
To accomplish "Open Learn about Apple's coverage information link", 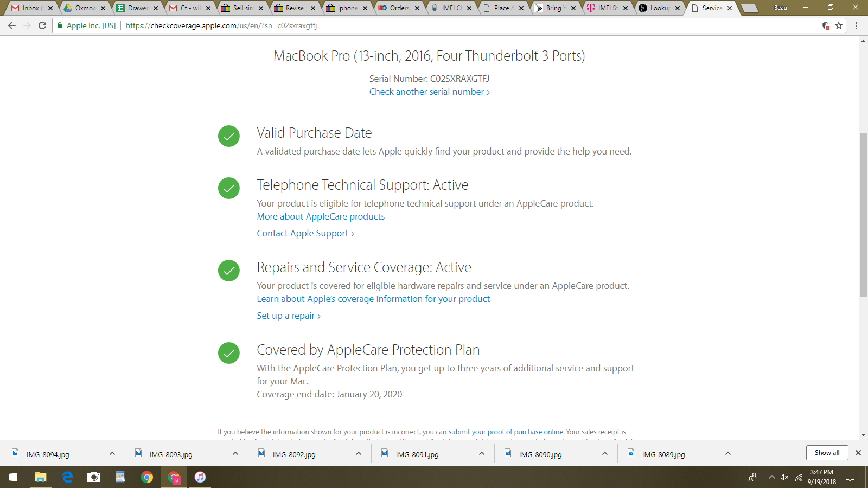I will (x=373, y=299).
